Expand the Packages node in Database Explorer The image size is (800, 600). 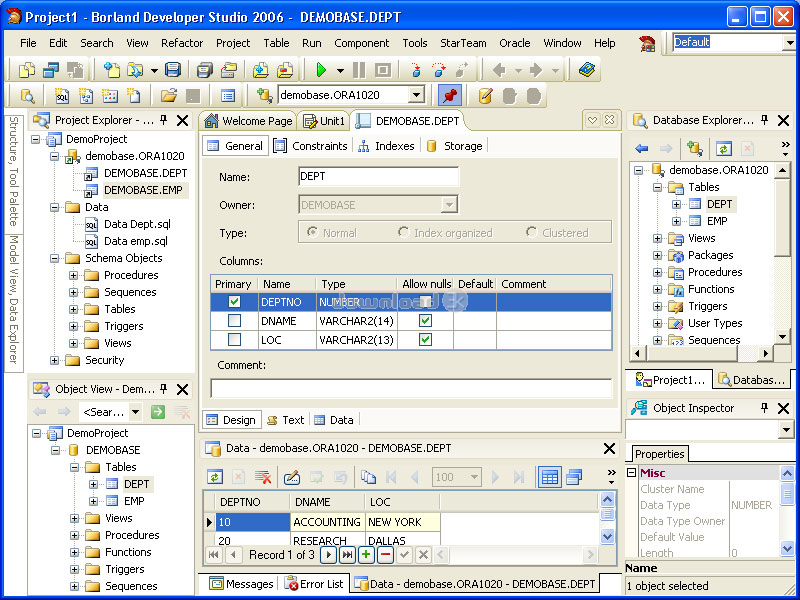tap(658, 255)
